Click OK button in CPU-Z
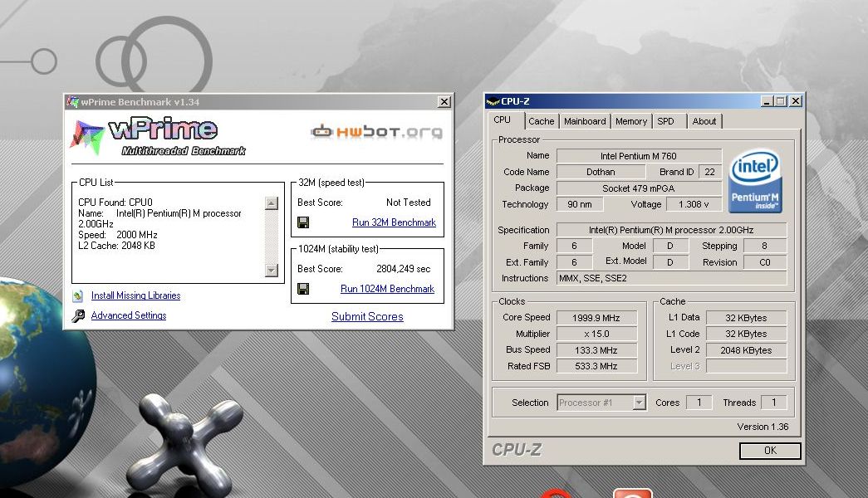The image size is (868, 498). pos(770,451)
